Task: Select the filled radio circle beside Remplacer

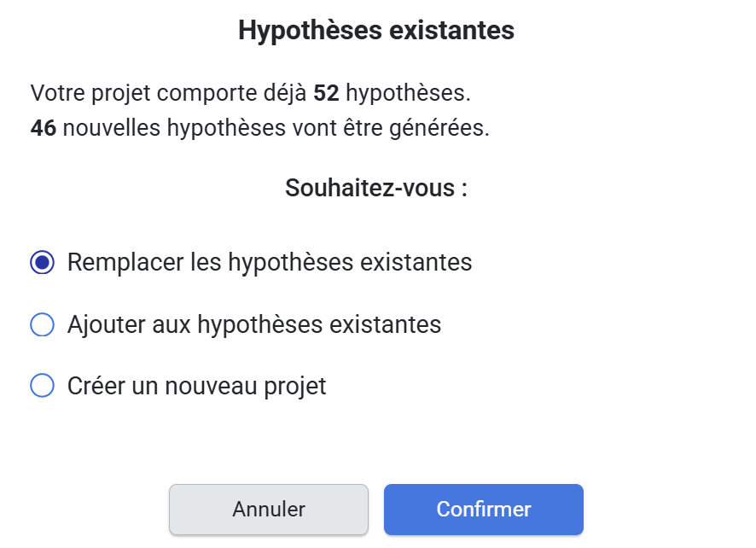Action: (x=42, y=262)
